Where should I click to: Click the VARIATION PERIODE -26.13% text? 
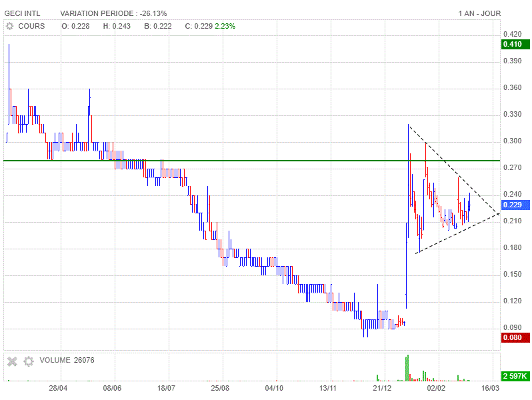pyautogui.click(x=113, y=13)
